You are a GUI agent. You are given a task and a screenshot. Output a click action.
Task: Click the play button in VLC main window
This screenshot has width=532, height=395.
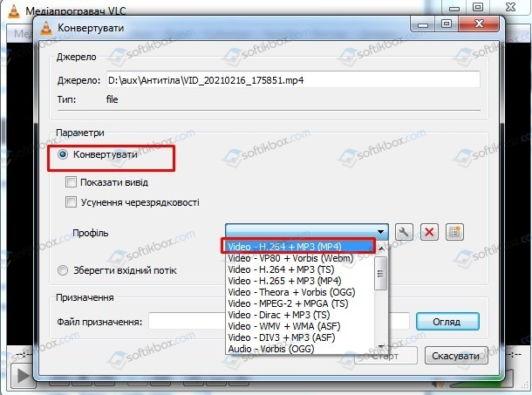point(23,376)
